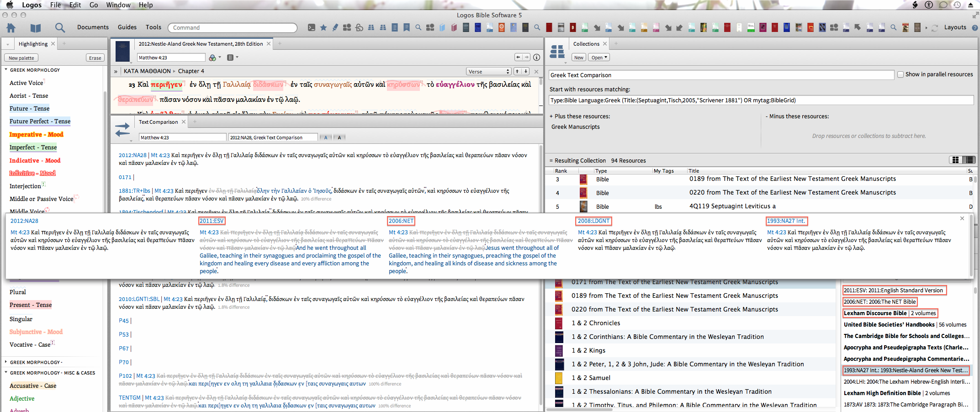Go to next verse using down arrow
Screen dimensions: 980x412
tap(526, 71)
